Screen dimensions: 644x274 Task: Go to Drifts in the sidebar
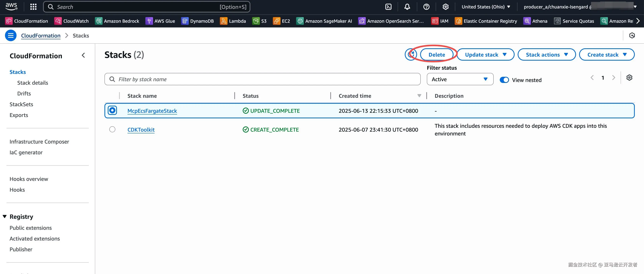[x=24, y=94]
